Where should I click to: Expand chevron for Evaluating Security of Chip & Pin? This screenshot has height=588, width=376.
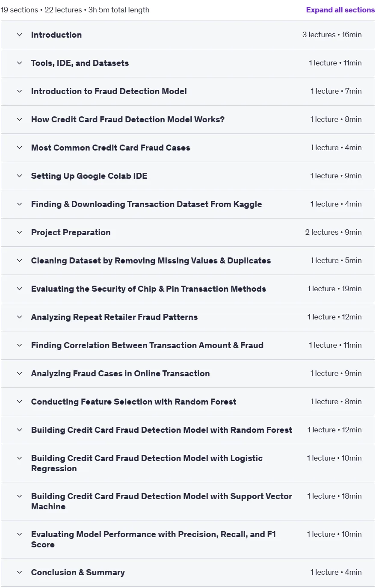[x=19, y=289]
